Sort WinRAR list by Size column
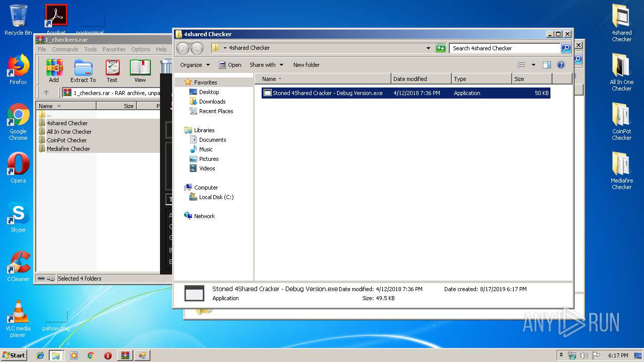This screenshot has height=362, width=644. 116,106
